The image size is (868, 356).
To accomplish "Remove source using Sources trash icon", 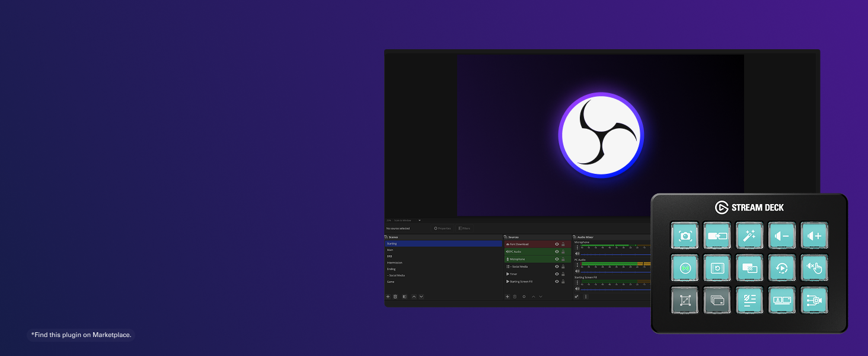I will coord(515,296).
